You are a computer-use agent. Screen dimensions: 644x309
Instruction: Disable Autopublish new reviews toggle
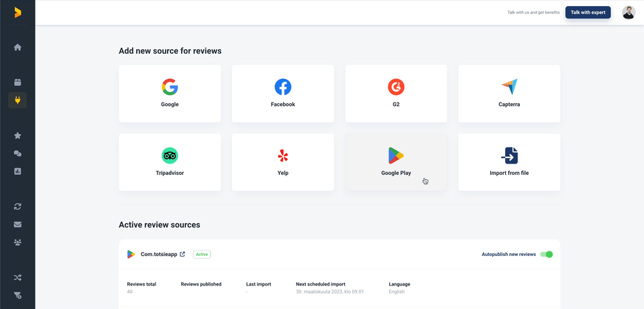tap(546, 255)
